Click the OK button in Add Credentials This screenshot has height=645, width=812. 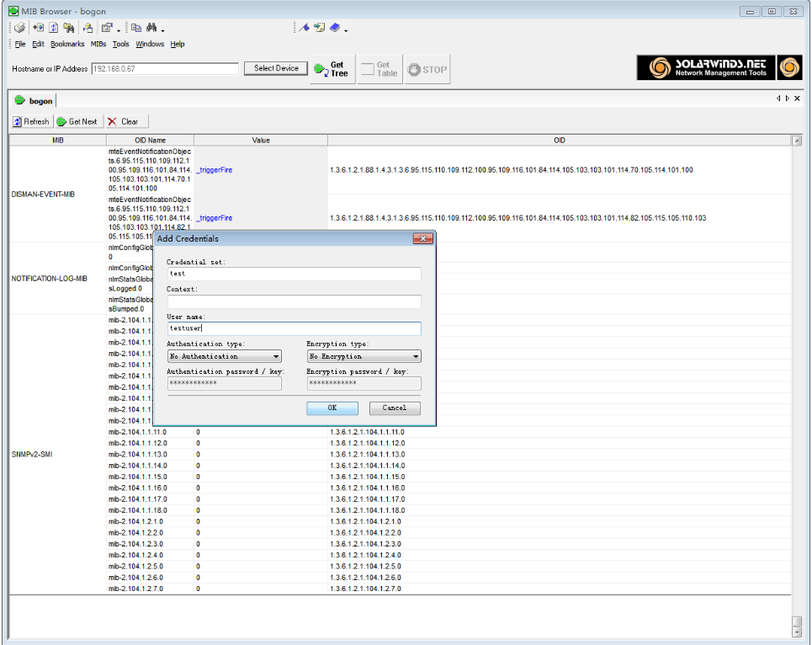[x=332, y=408]
